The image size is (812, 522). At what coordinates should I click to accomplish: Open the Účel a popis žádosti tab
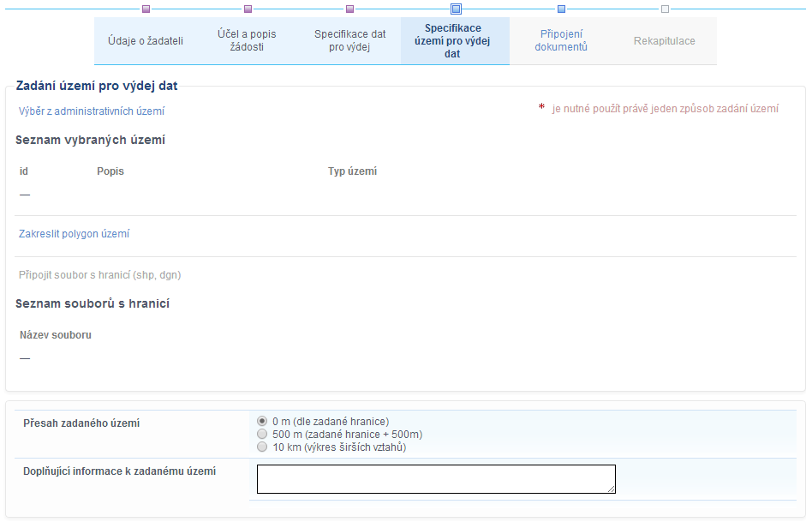pos(247,41)
